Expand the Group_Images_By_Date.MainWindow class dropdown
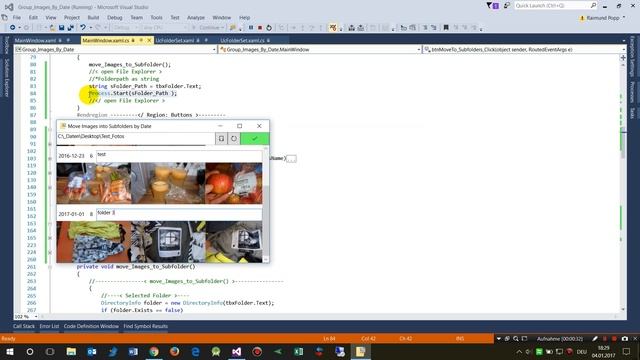Image resolution: width=640 pixels, height=360 pixels. coord(419,49)
